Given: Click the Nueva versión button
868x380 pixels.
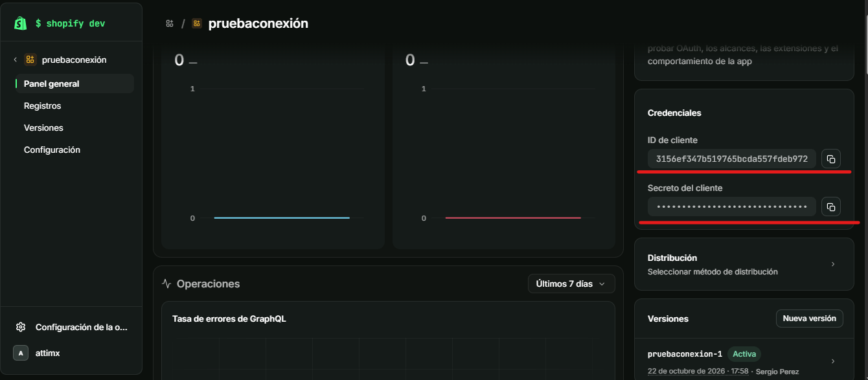Looking at the screenshot, I should [x=810, y=319].
